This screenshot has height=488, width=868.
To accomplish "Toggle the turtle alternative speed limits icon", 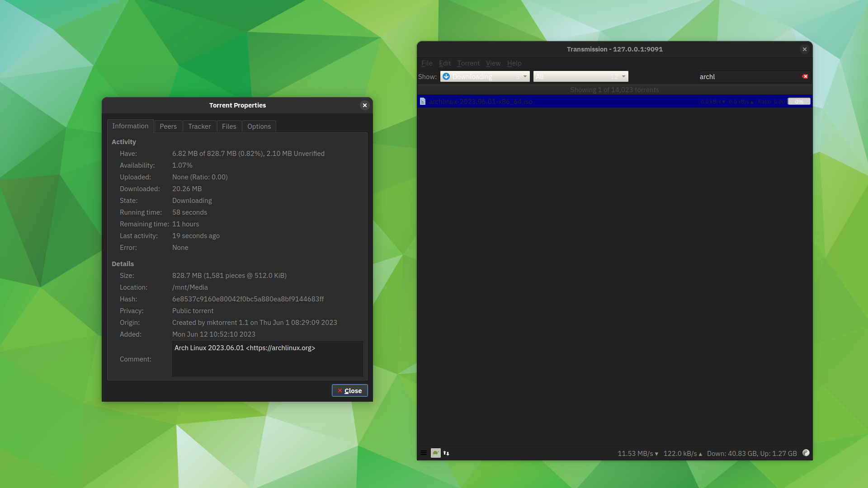I will coord(435,453).
